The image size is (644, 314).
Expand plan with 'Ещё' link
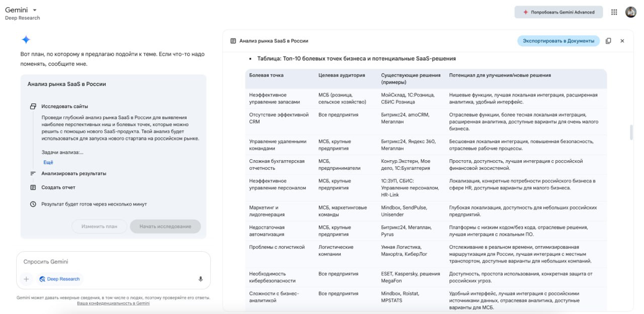[48, 162]
